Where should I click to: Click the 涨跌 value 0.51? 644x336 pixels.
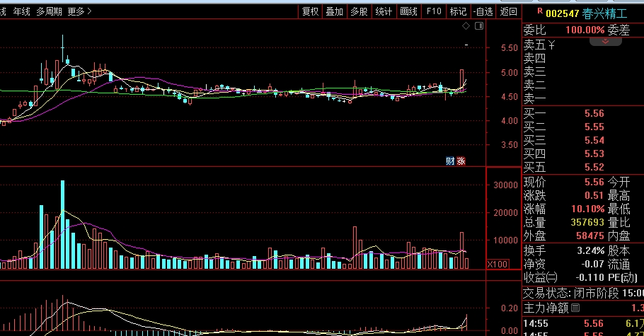594,195
